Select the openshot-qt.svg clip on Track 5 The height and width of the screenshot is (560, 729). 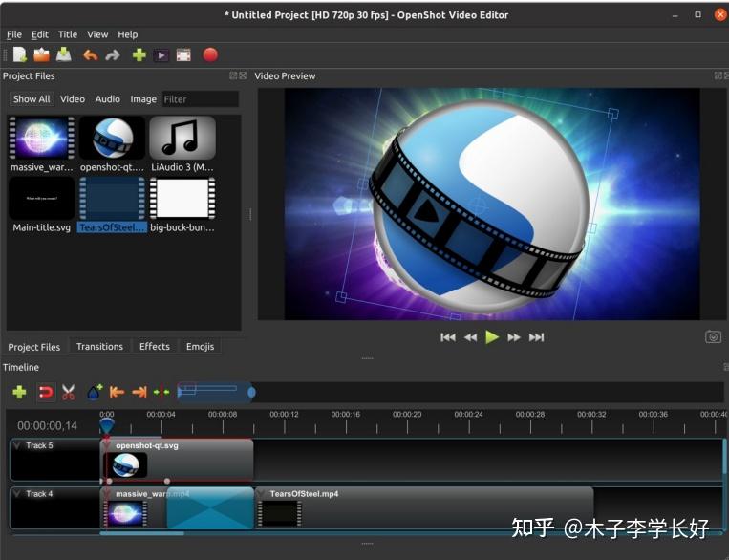pyautogui.click(x=177, y=460)
